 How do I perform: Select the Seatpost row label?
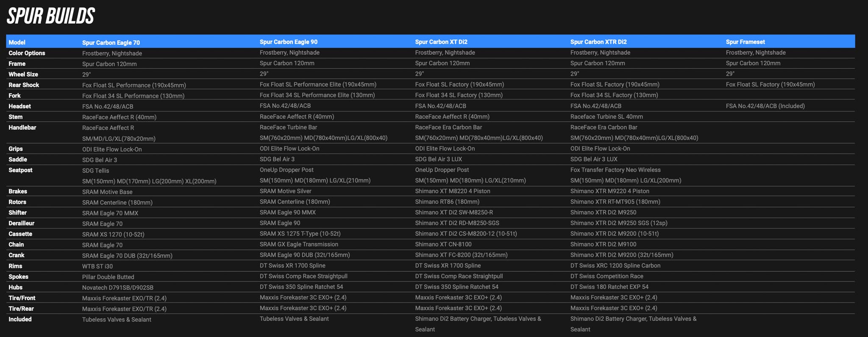pos(20,170)
